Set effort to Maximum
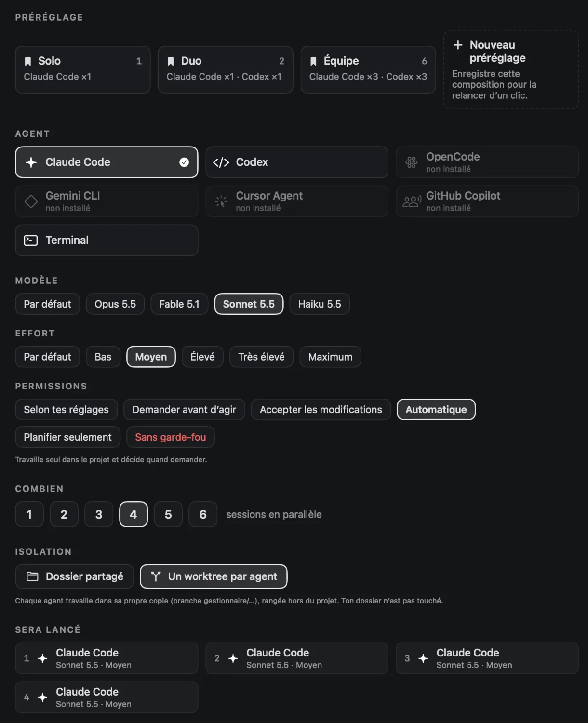Image resolution: width=588 pixels, height=723 pixels. pos(330,357)
